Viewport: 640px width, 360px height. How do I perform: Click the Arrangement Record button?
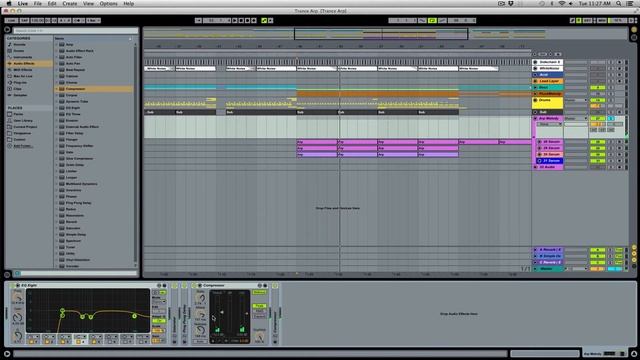pos(247,20)
